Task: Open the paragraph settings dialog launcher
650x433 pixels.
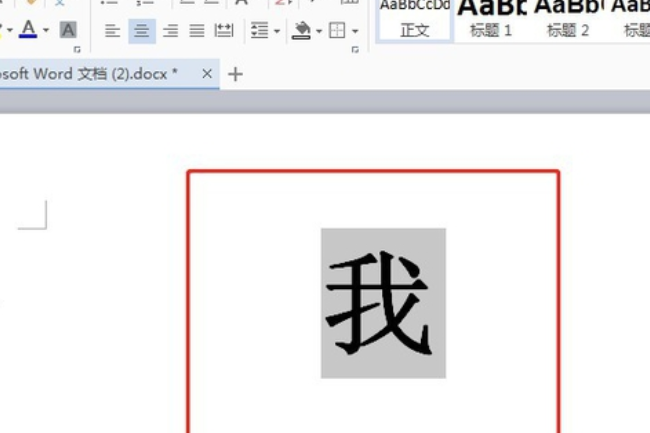Action: pyautogui.click(x=355, y=50)
